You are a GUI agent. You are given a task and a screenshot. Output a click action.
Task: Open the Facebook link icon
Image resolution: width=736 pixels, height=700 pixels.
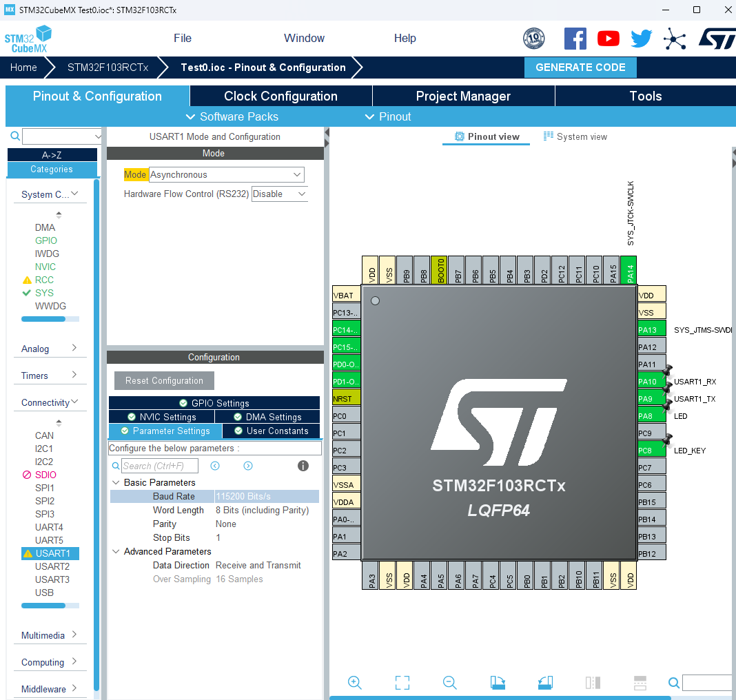click(x=575, y=39)
